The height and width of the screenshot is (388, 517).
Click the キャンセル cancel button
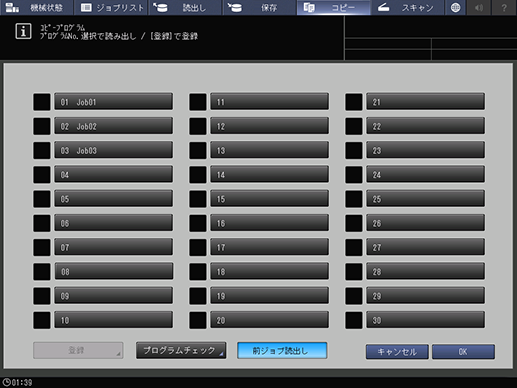click(x=397, y=352)
